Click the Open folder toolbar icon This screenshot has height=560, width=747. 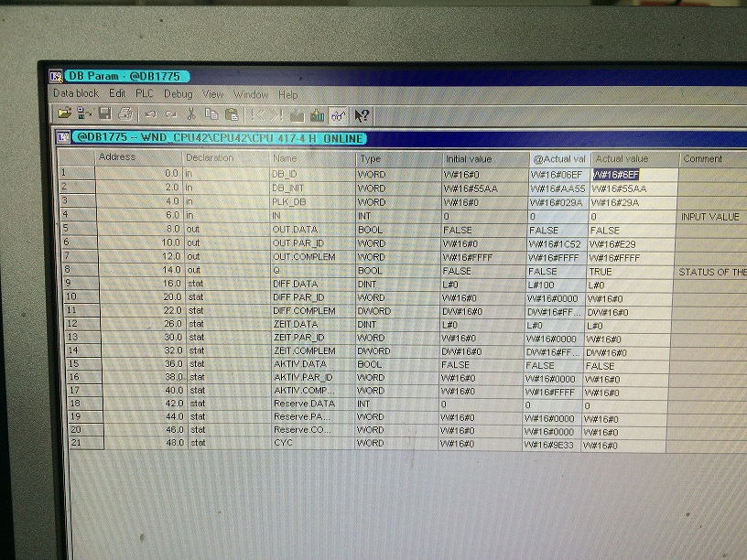click(x=64, y=113)
